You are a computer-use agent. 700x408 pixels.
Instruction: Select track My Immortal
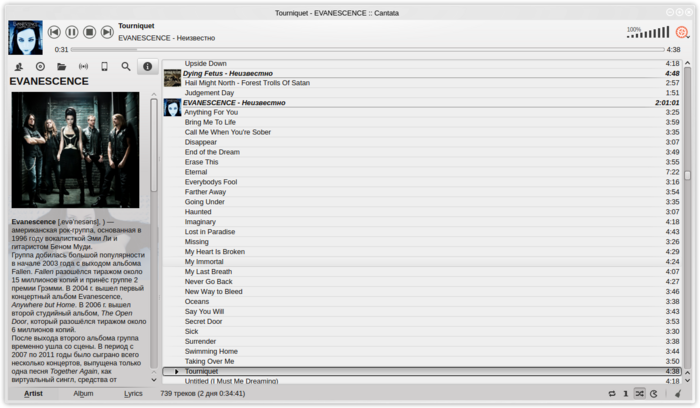[422, 262]
